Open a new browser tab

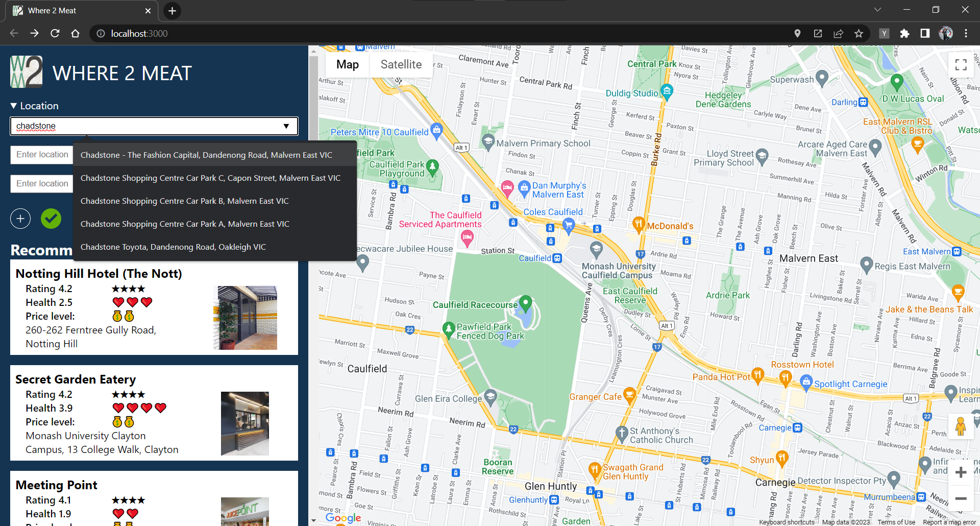pyautogui.click(x=172, y=11)
